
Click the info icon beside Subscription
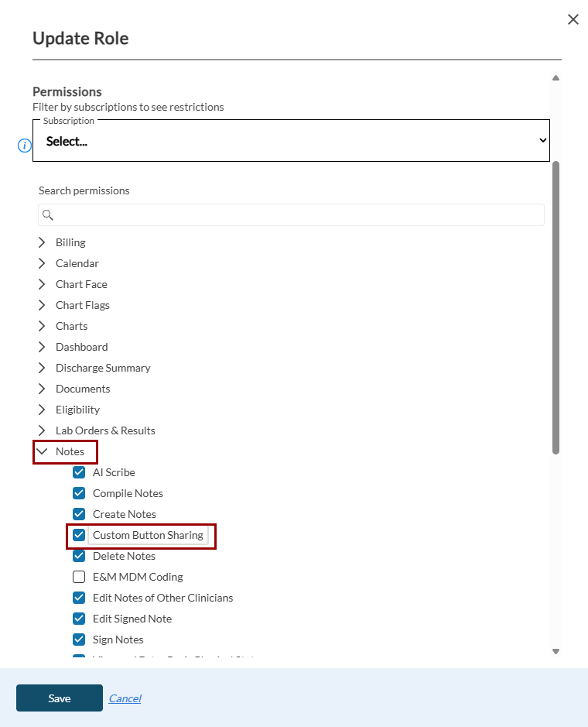pos(25,146)
